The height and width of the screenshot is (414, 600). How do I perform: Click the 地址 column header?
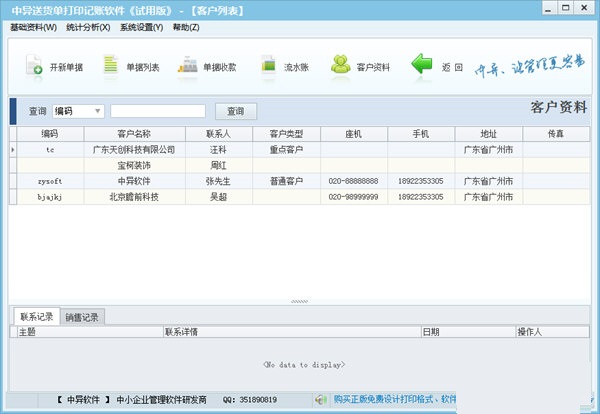(488, 134)
